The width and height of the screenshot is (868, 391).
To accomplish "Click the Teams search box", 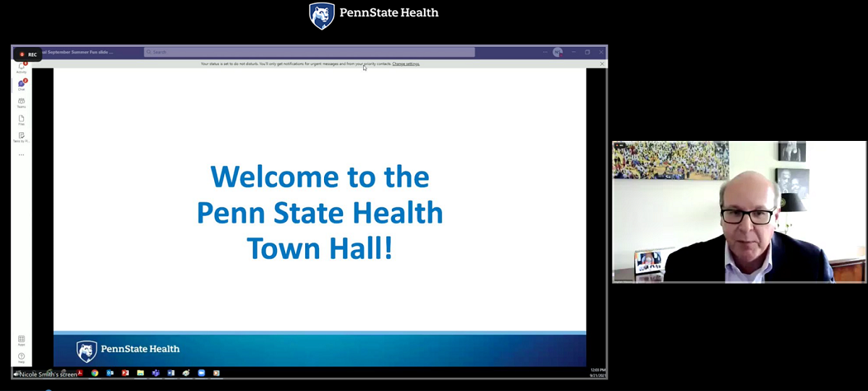I will tap(310, 52).
